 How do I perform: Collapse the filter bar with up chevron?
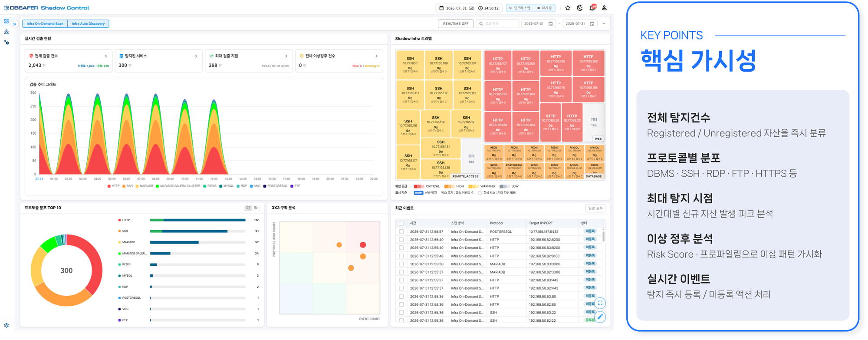604,24
